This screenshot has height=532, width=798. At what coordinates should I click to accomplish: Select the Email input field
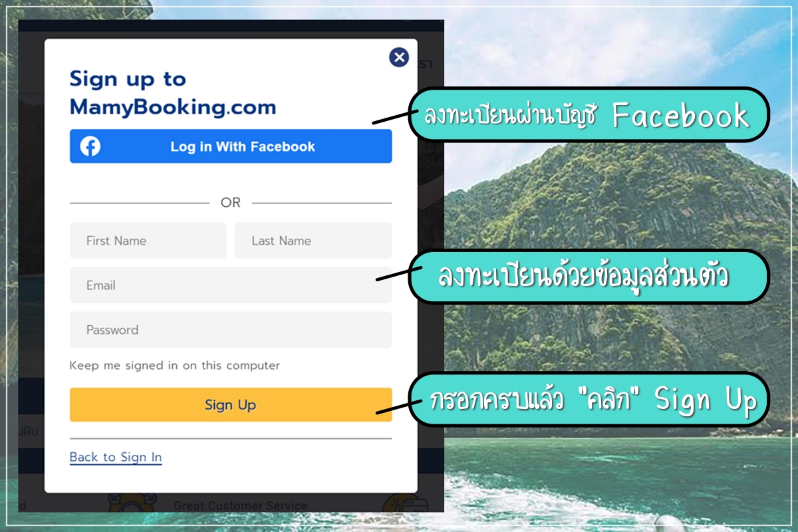(x=231, y=285)
